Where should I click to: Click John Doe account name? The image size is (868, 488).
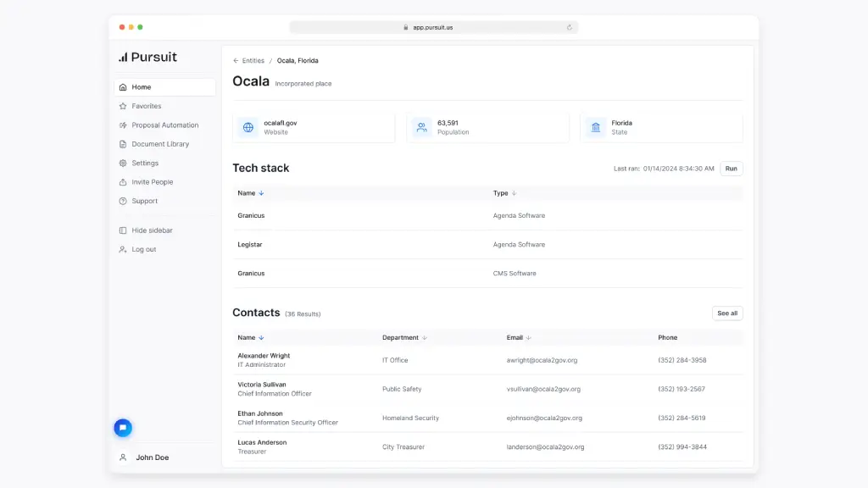[x=153, y=457]
